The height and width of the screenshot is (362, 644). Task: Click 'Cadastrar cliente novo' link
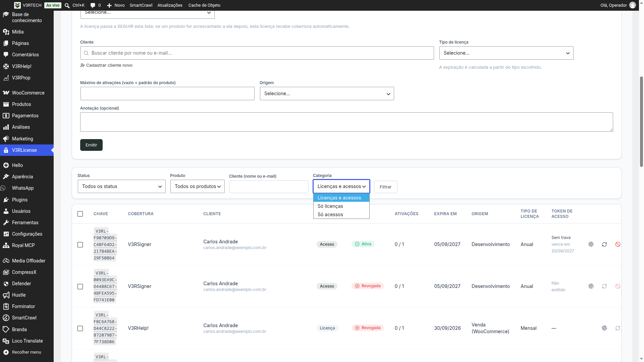[106, 65]
